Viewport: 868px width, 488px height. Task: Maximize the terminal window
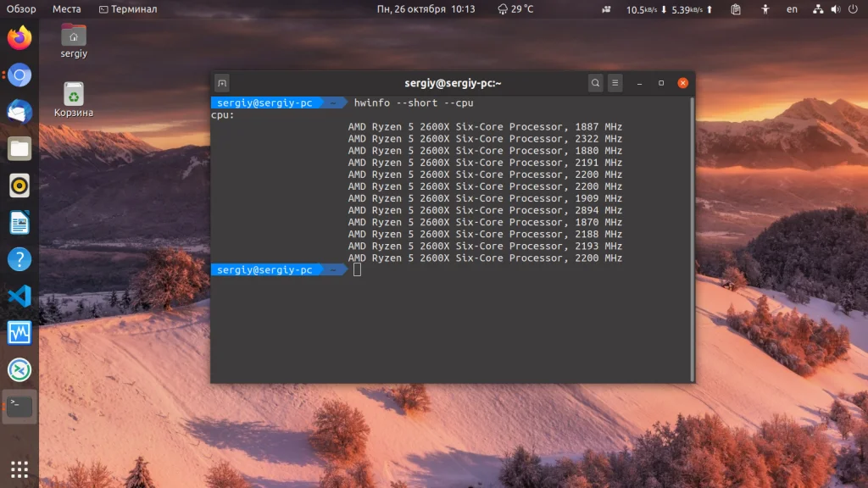[661, 83]
